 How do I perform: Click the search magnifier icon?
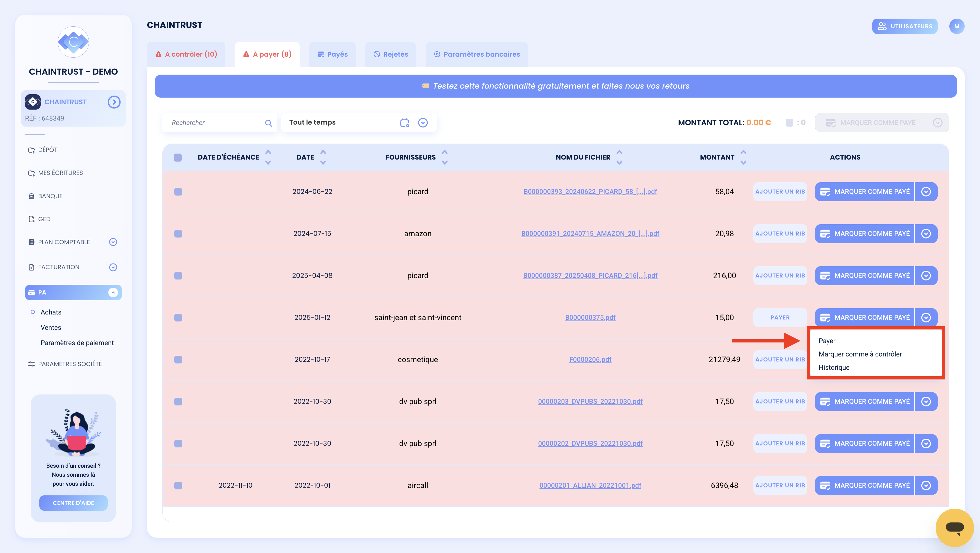click(x=269, y=123)
